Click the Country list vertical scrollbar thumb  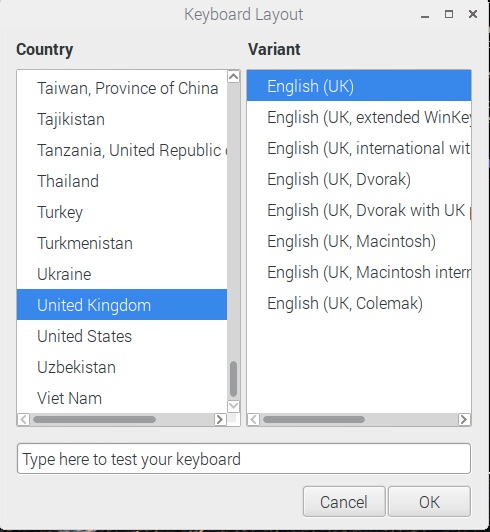(x=233, y=379)
